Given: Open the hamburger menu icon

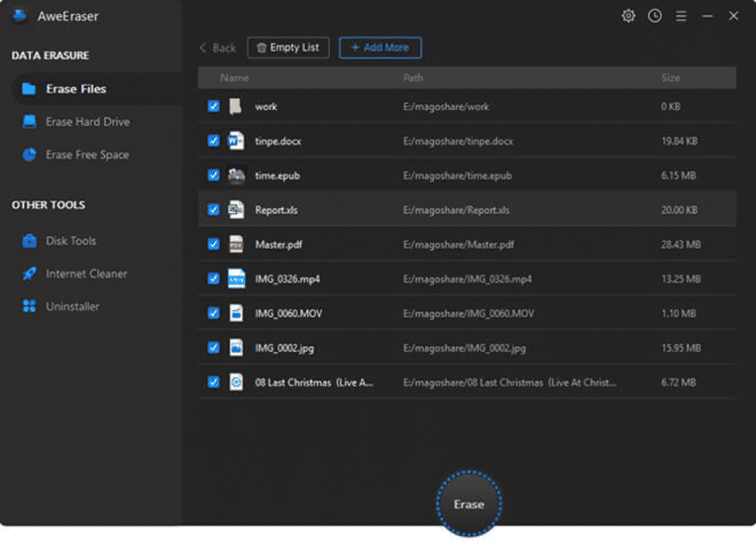Looking at the screenshot, I should 681,16.
